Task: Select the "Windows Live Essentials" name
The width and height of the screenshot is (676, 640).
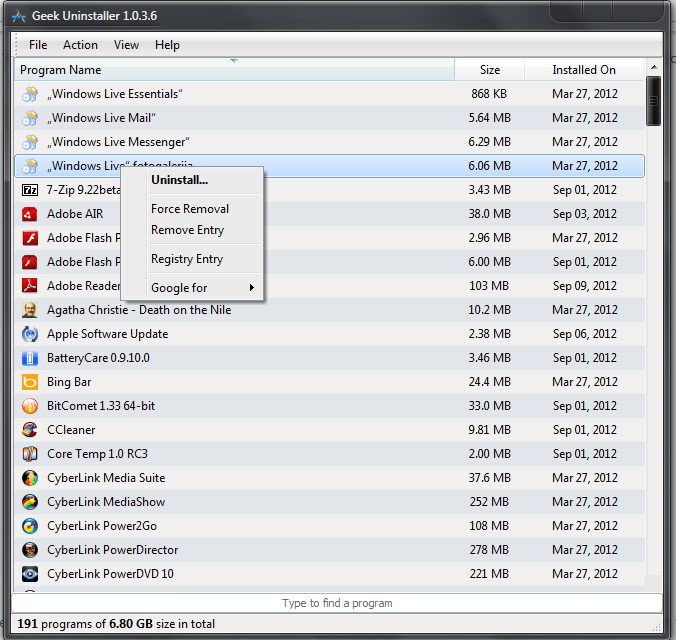Action: tap(115, 94)
